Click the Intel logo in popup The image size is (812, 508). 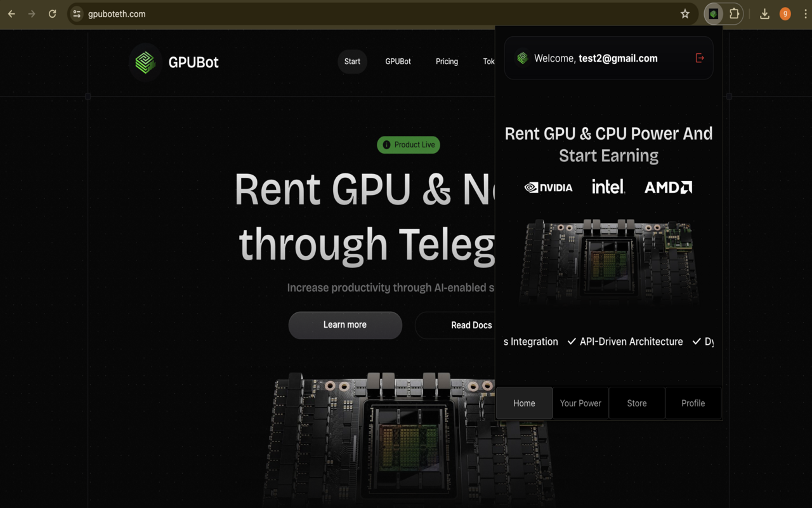click(x=608, y=186)
